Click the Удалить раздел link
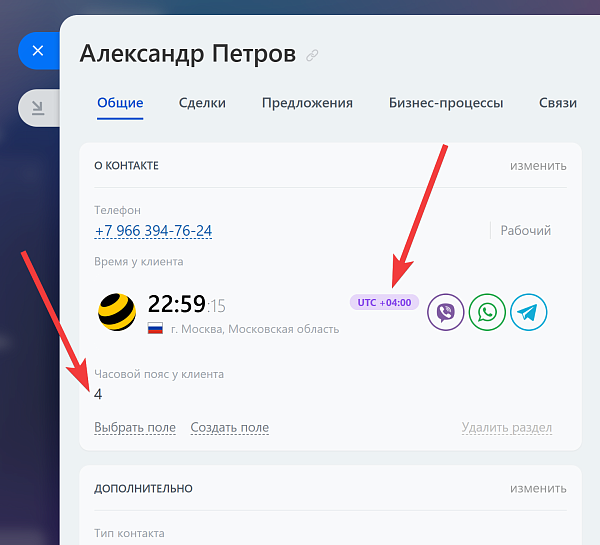Viewport: 600px width, 545px height. tap(507, 427)
